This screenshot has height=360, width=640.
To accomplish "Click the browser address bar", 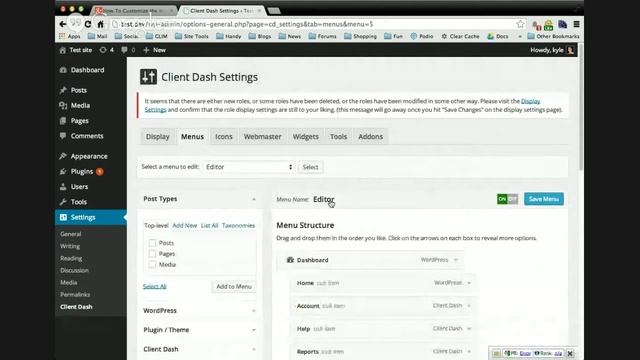I will tap(314, 24).
